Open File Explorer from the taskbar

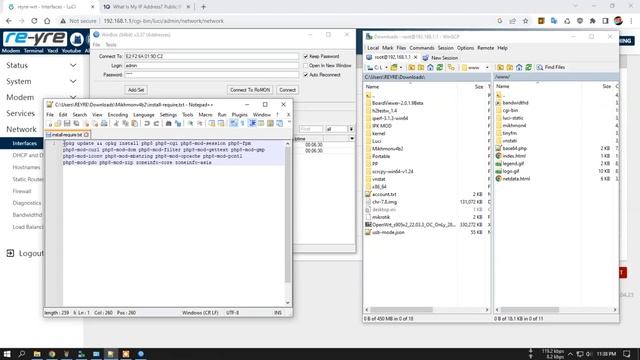[x=37, y=354]
